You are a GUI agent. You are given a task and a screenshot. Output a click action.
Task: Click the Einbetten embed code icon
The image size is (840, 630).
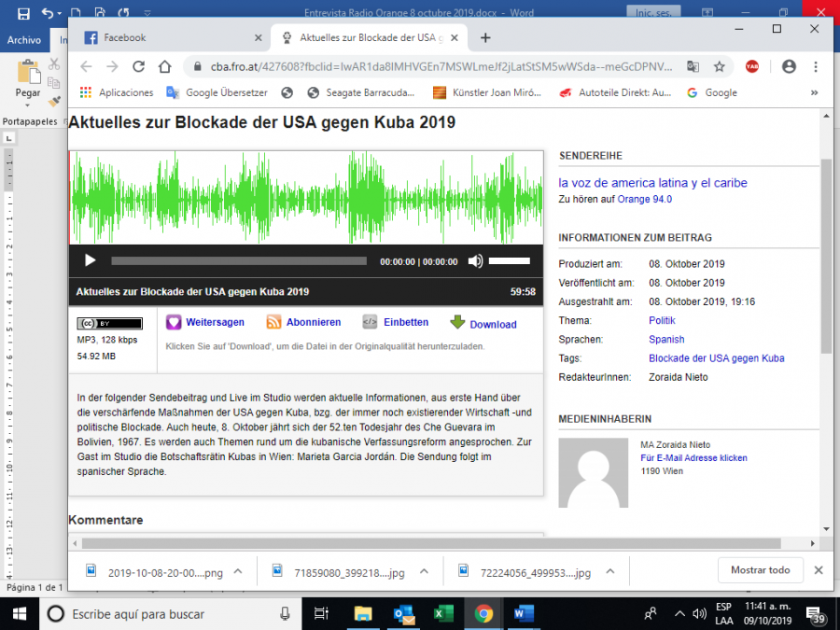tap(370, 322)
